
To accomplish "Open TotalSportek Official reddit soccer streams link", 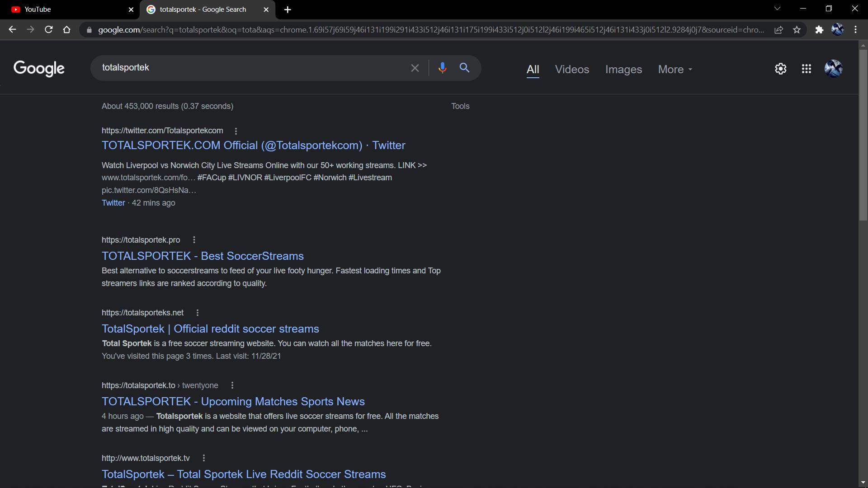I will pyautogui.click(x=210, y=329).
